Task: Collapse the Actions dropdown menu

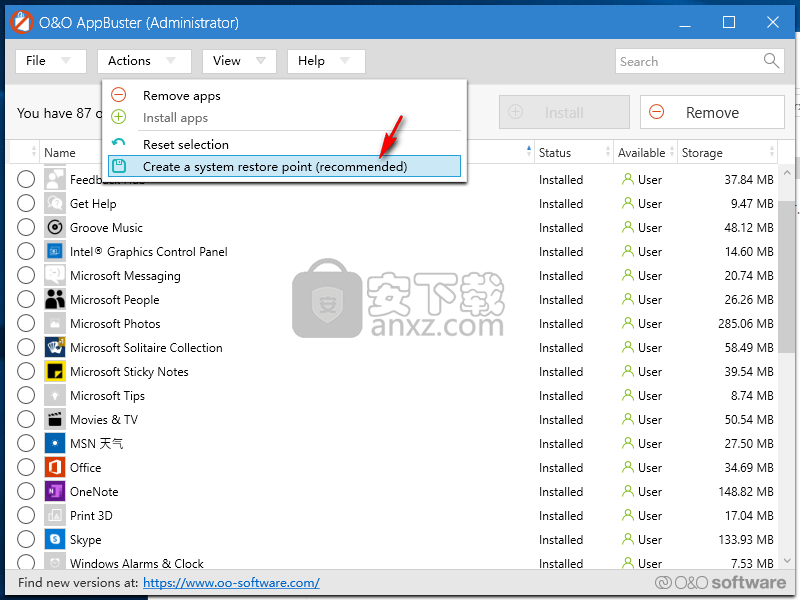Action: point(144,61)
